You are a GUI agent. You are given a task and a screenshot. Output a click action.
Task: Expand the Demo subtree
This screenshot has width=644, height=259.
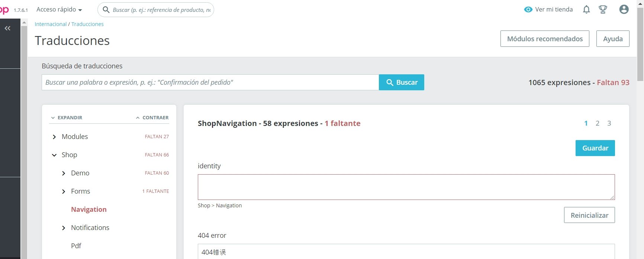[64, 173]
